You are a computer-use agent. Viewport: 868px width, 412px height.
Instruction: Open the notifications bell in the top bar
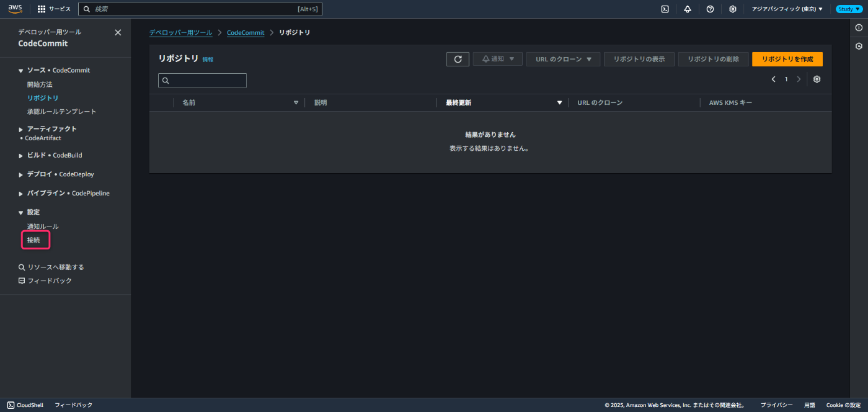tap(688, 9)
